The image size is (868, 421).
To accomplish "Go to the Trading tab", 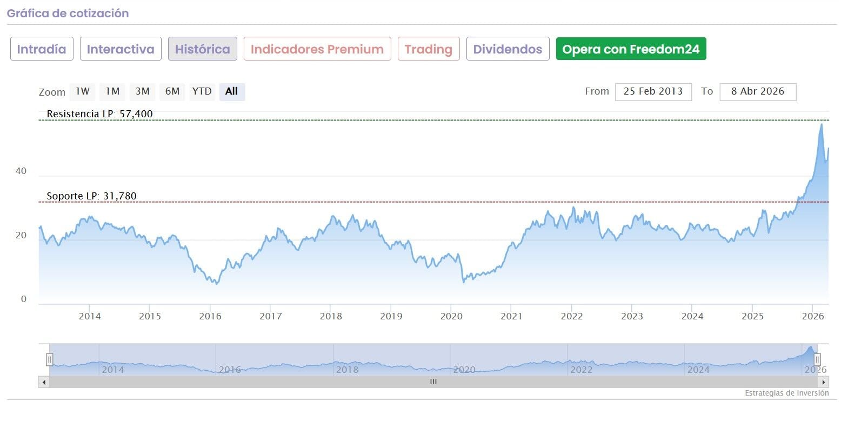I will 428,49.
